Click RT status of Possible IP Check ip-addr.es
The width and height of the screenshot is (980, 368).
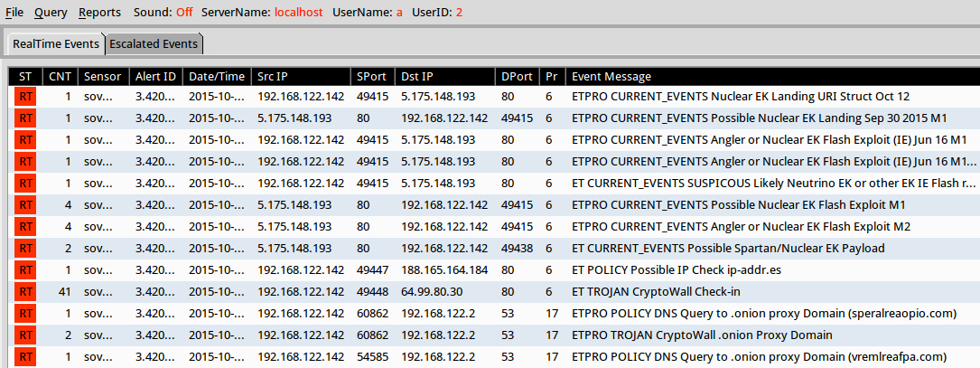(26, 269)
